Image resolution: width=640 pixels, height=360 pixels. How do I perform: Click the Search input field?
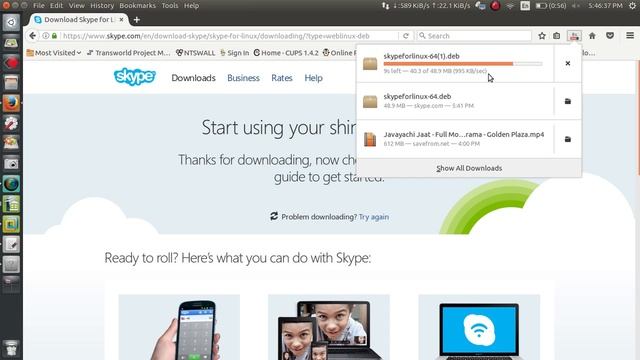[x=474, y=36]
